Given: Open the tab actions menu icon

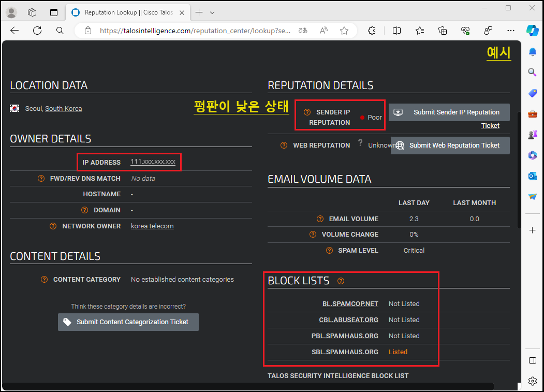Looking at the screenshot, I should tap(54, 12).
